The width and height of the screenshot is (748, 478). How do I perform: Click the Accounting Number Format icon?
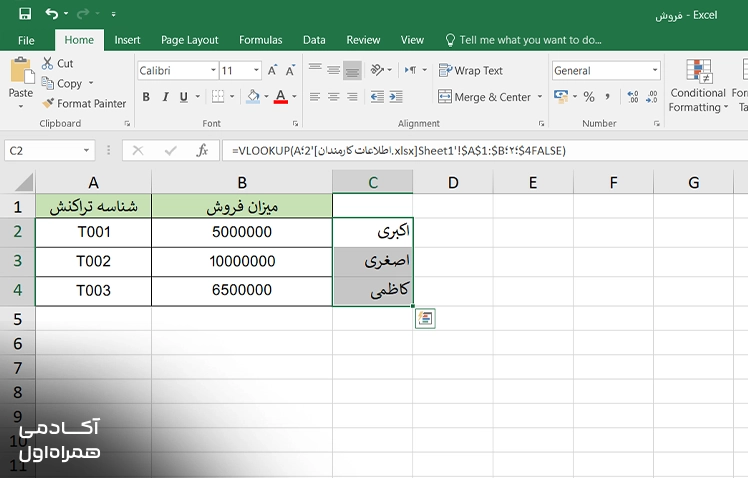tap(561, 97)
